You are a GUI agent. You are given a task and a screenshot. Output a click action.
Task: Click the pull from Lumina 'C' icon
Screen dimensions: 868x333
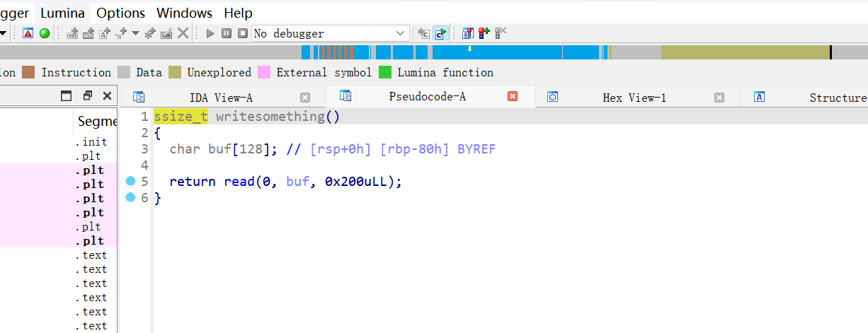pyautogui.click(x=423, y=33)
